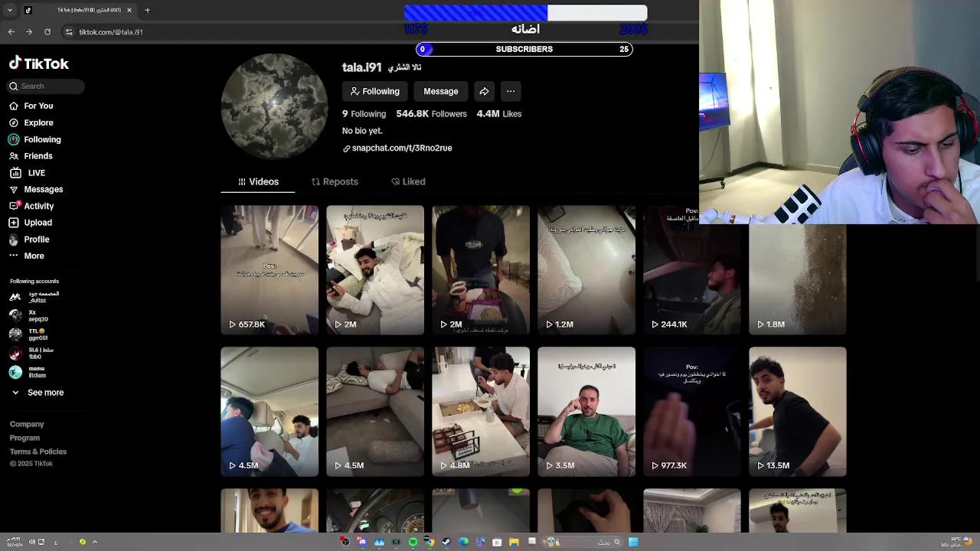Open the video with 13.5M views
The height and width of the screenshot is (551, 980).
pos(798,412)
